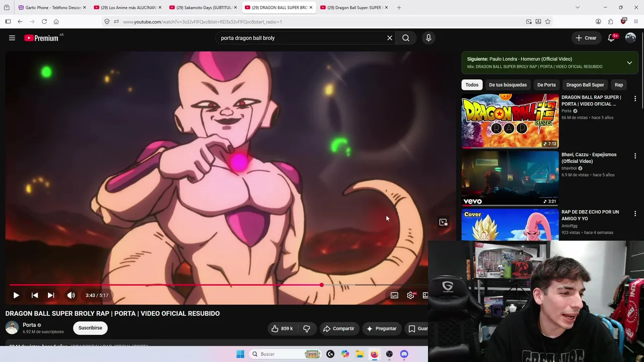The image size is (644, 362).
Task: Select the De tus búsquedas chip
Action: coord(508,84)
